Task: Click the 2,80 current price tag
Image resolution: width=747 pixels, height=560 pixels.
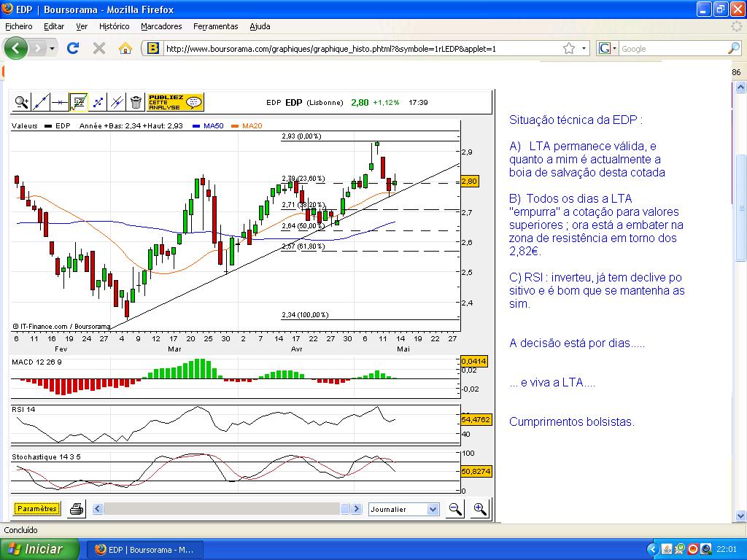Action: 469,182
